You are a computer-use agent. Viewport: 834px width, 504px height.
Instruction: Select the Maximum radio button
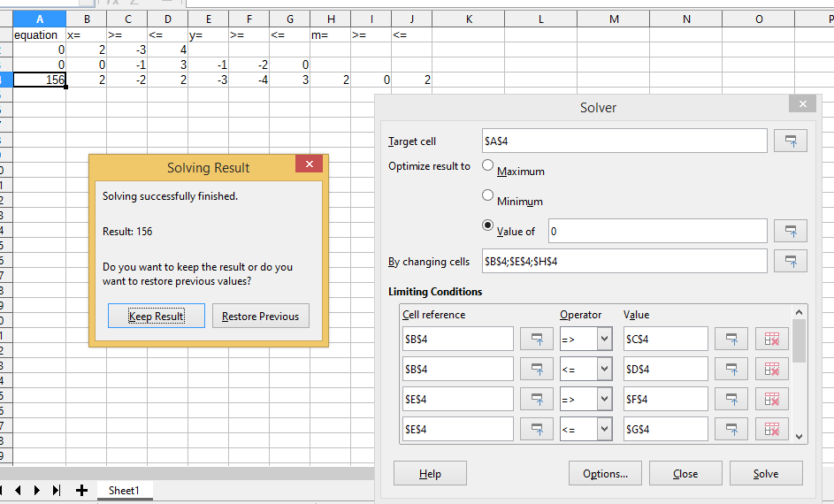488,165
